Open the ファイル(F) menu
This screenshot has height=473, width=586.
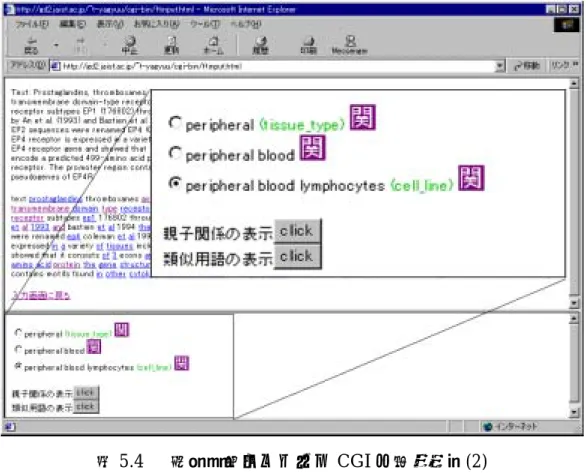pos(32,24)
